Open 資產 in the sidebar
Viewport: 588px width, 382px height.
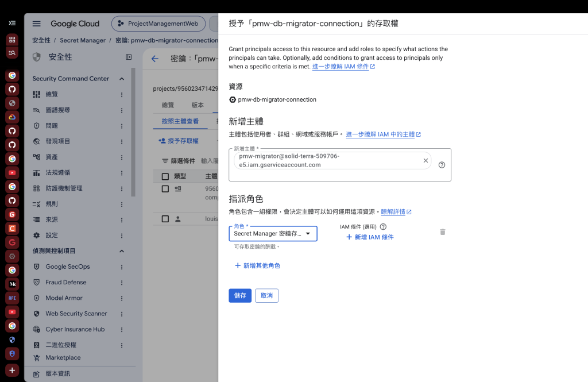click(x=52, y=157)
